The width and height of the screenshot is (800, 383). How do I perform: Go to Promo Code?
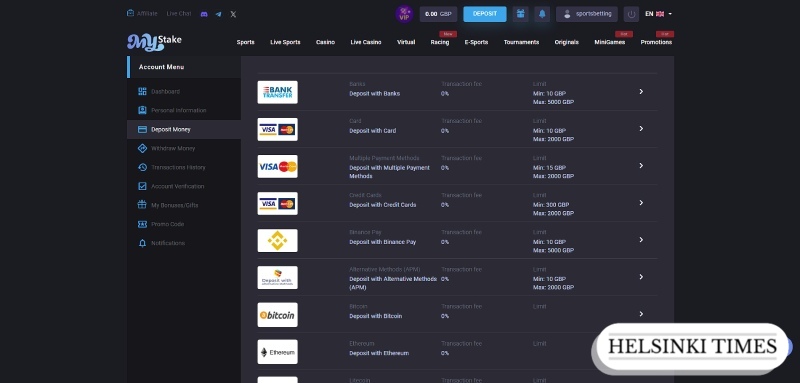click(167, 224)
